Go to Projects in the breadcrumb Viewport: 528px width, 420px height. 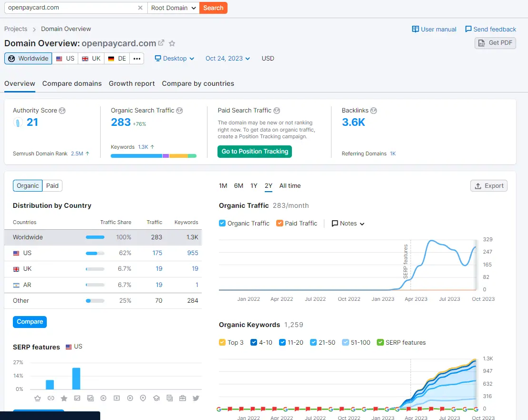click(16, 29)
